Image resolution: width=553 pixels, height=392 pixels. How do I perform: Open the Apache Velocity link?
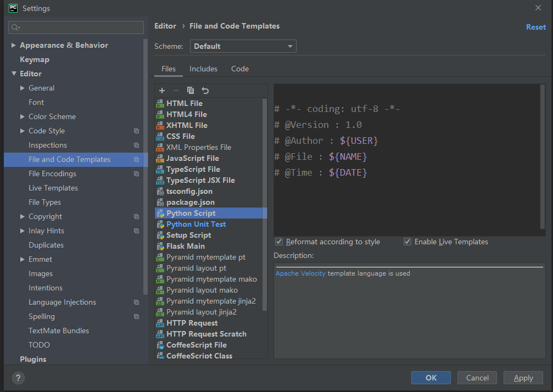pos(300,273)
